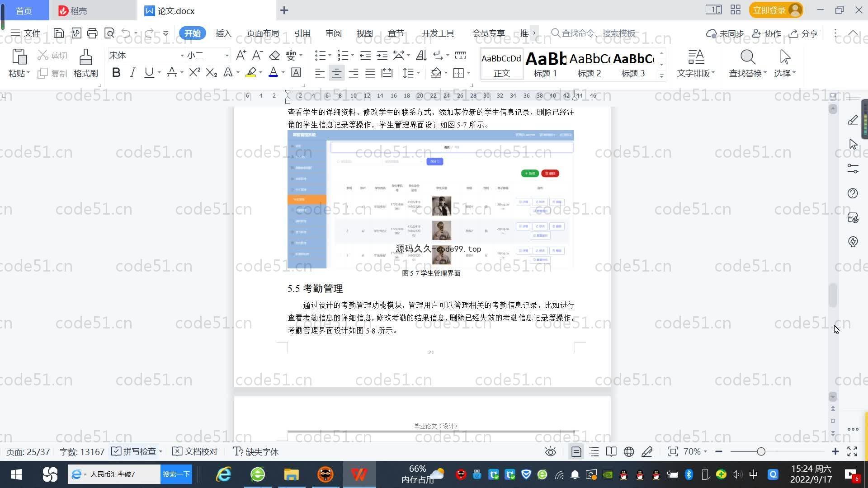
Task: Click the 分享 button
Action: (x=803, y=33)
